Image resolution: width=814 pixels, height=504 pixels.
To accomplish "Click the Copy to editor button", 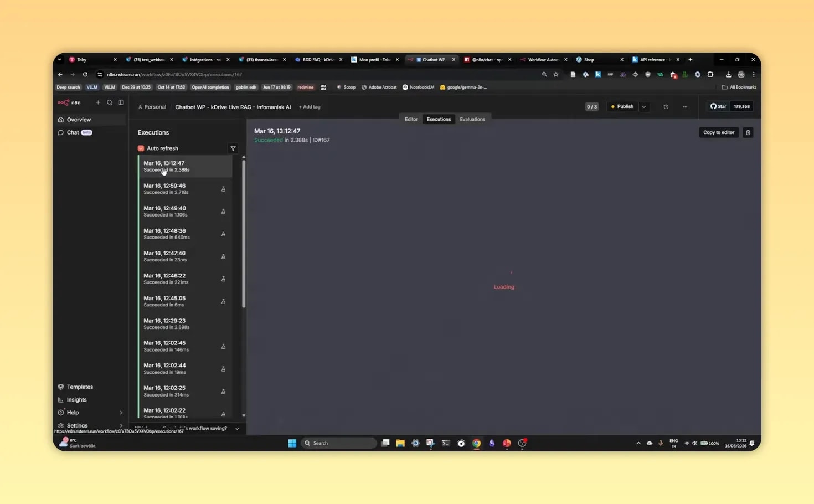I will click(718, 132).
